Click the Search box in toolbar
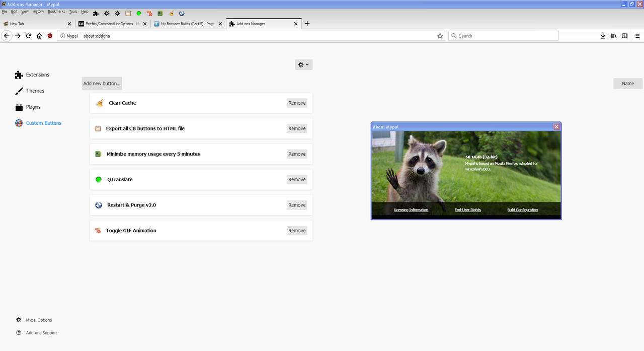The height and width of the screenshot is (351, 644). pos(503,36)
